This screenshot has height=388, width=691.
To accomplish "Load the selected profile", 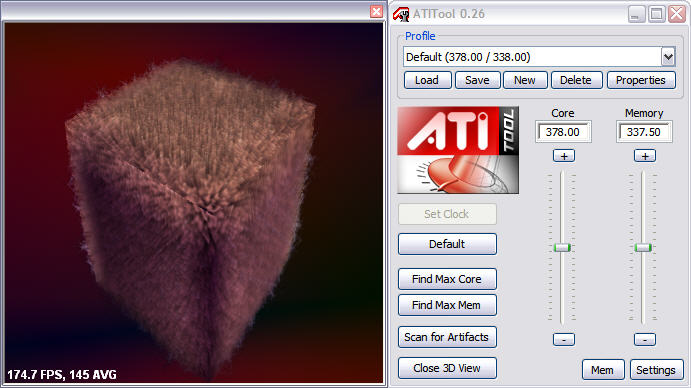I will (x=427, y=80).
